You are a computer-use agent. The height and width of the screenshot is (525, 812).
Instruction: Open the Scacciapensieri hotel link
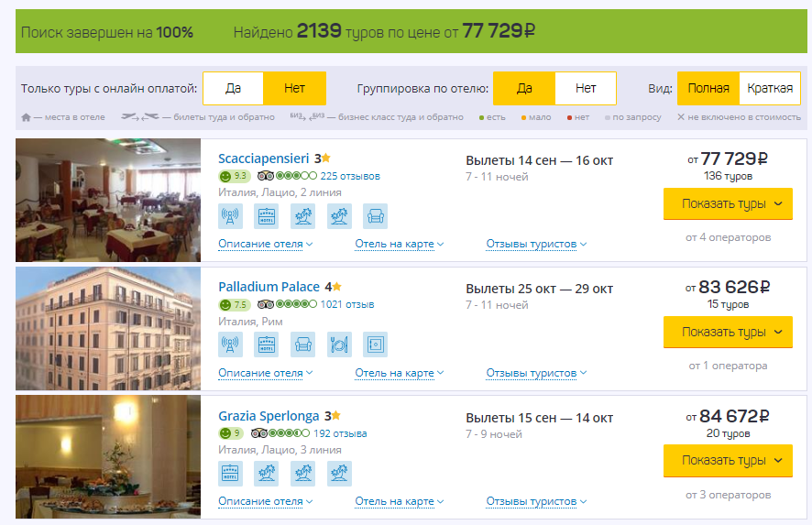pyautogui.click(x=264, y=159)
